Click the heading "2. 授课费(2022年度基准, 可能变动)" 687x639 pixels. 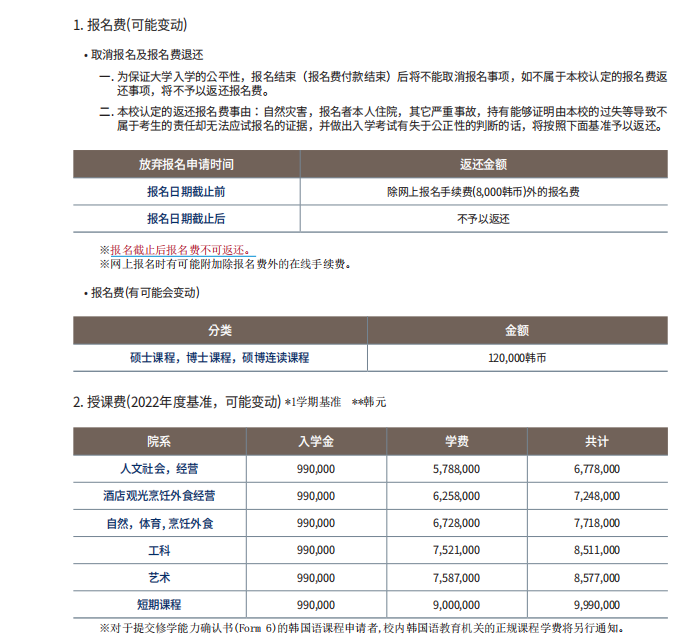(x=177, y=401)
